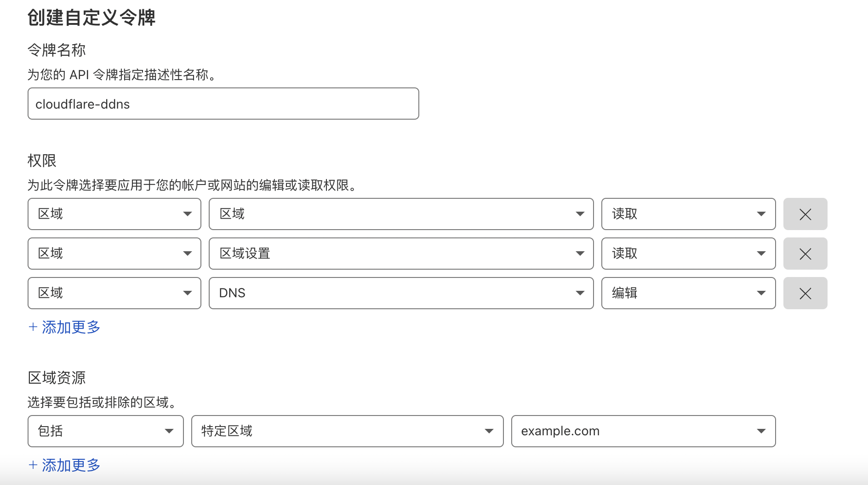Remove the 区域设置 permission row
Viewport: 868px width, 485px height.
pyautogui.click(x=805, y=254)
